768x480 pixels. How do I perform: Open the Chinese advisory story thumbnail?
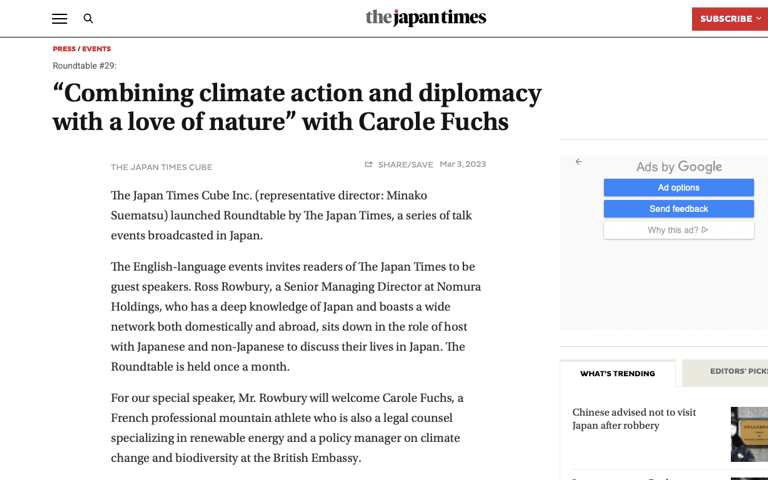[x=749, y=434]
